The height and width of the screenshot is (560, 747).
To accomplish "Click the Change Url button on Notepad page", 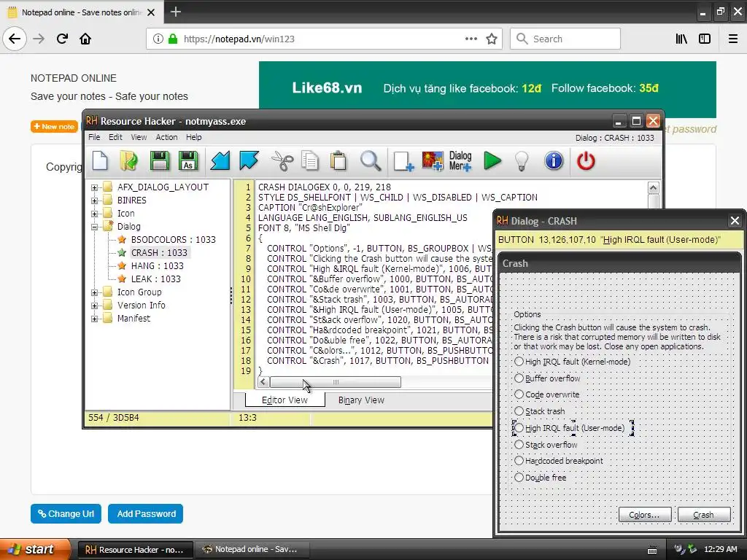I will (x=66, y=514).
